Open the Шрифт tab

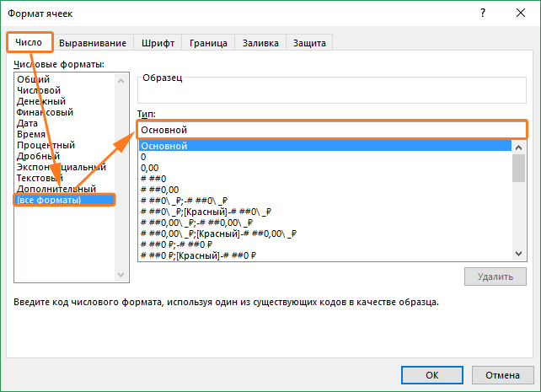click(158, 43)
